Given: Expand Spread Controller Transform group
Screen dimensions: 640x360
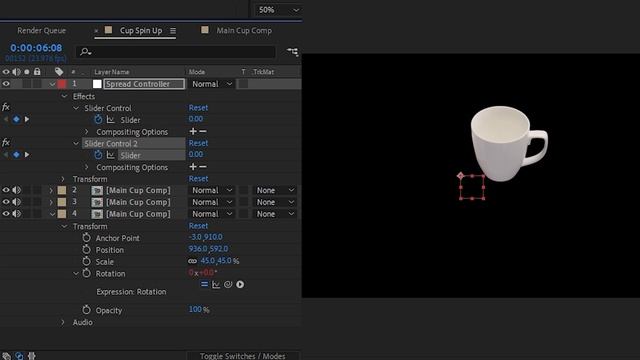Looking at the screenshot, I should pos(63,179).
